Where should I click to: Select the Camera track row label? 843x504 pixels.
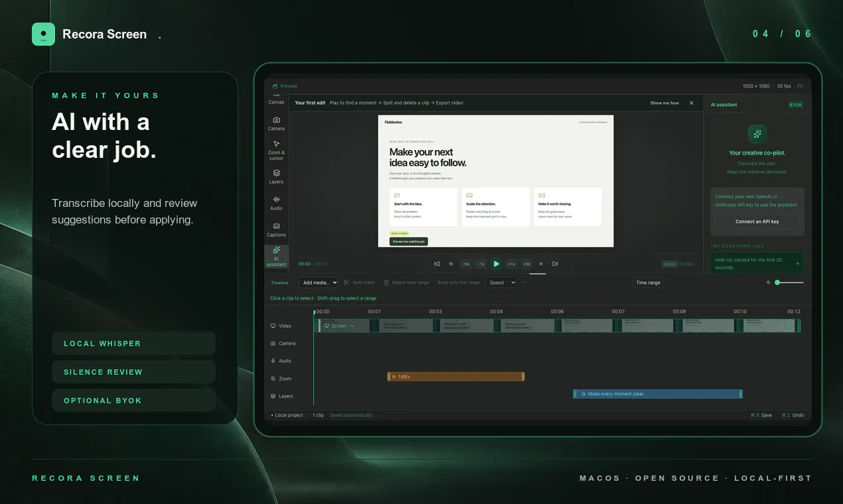click(283, 344)
